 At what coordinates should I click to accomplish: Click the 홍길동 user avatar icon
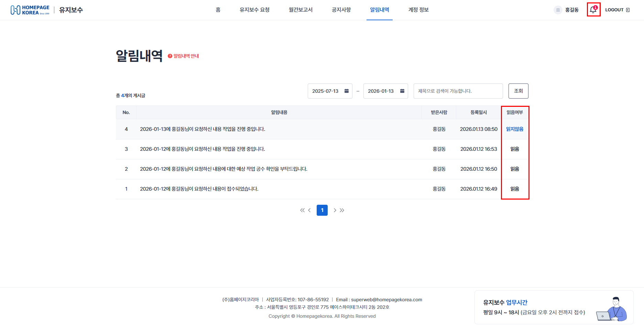(x=558, y=10)
